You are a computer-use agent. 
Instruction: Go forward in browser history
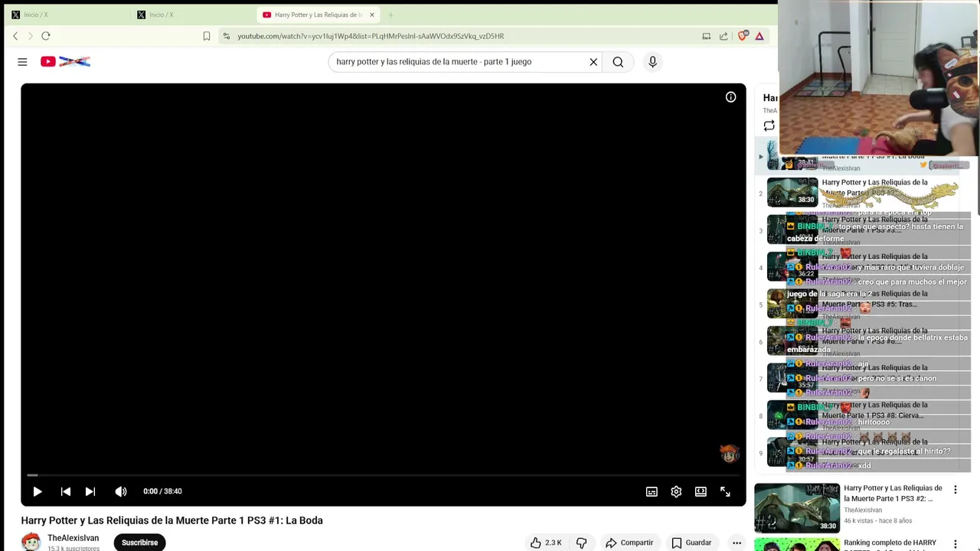(31, 36)
